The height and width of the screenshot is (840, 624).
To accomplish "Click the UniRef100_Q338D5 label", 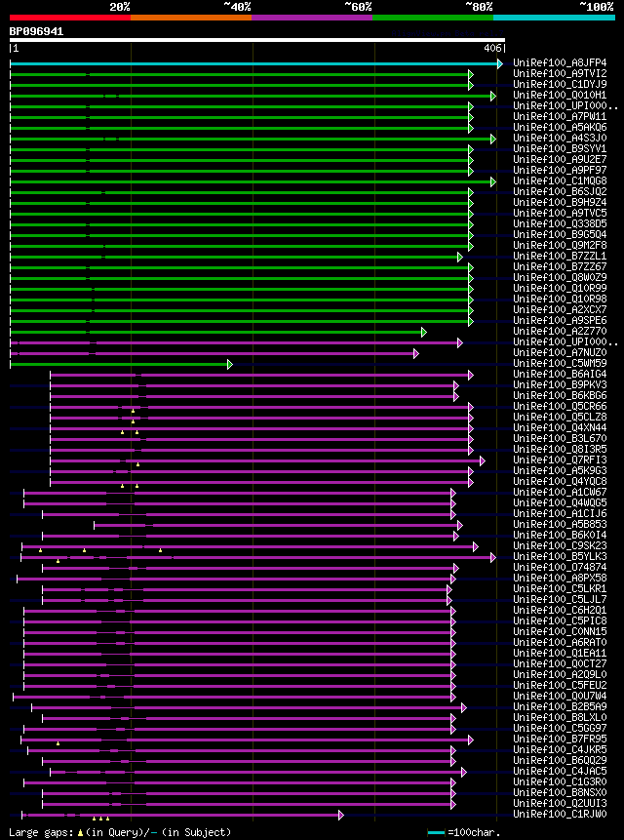I will tap(560, 223).
